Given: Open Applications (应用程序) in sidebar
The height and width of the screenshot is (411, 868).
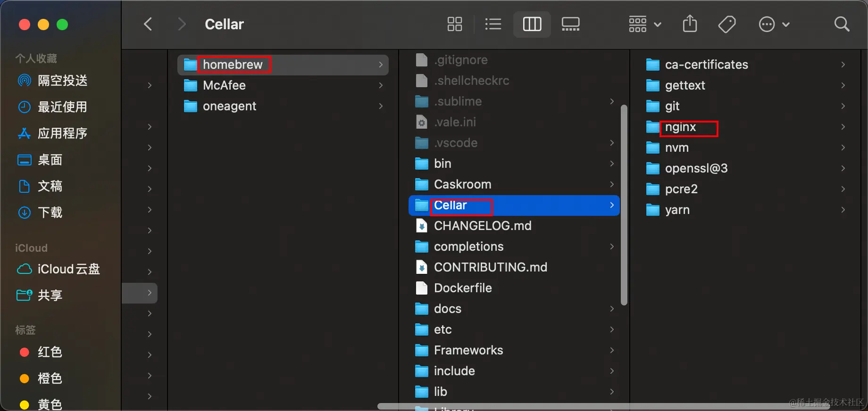Looking at the screenshot, I should [x=62, y=133].
